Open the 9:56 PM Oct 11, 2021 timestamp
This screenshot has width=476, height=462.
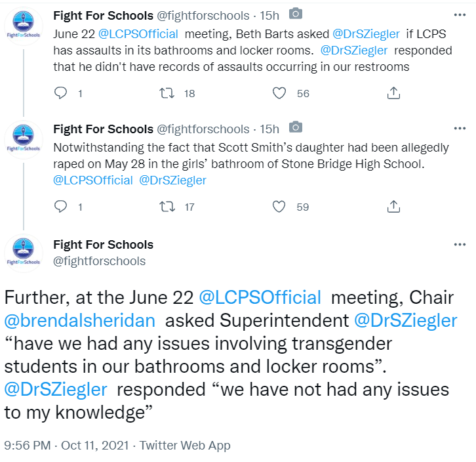point(66,446)
